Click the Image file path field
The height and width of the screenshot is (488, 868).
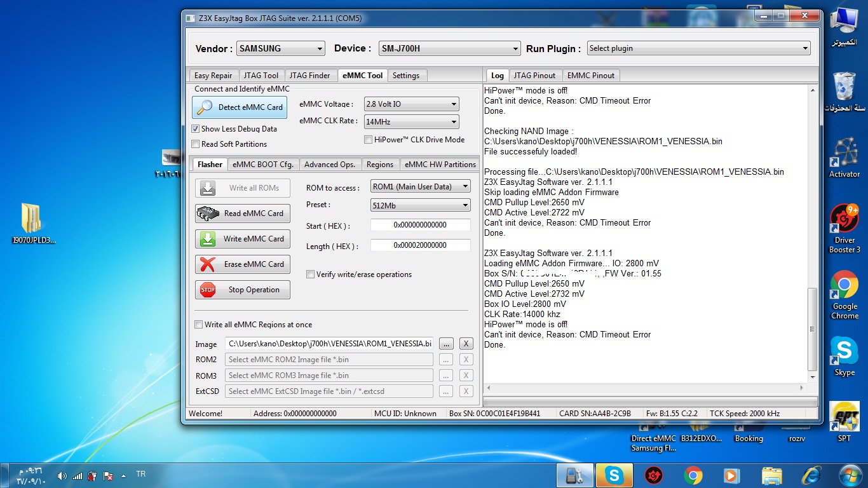(329, 344)
